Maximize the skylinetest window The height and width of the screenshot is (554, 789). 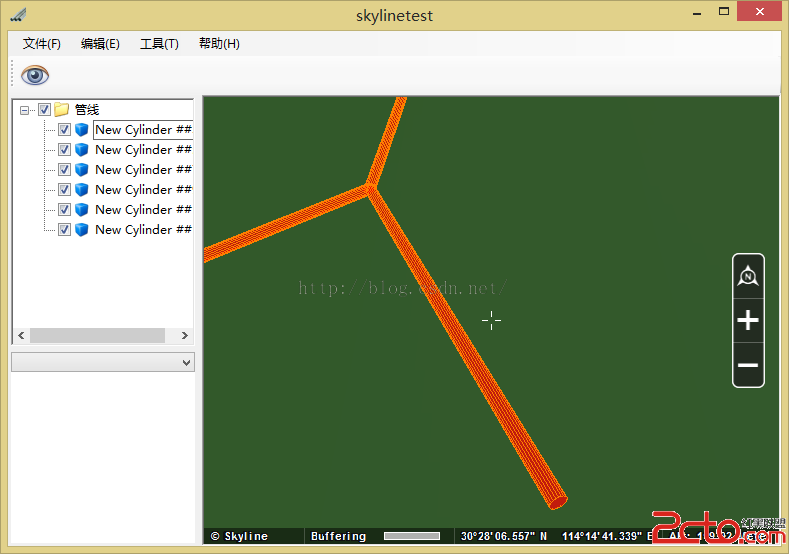pyautogui.click(x=724, y=12)
